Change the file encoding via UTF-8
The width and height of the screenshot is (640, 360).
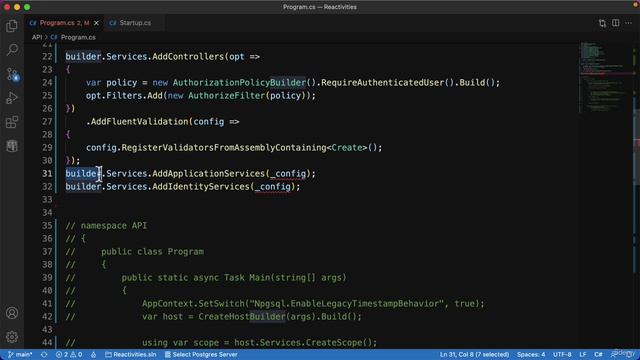[x=562, y=355]
